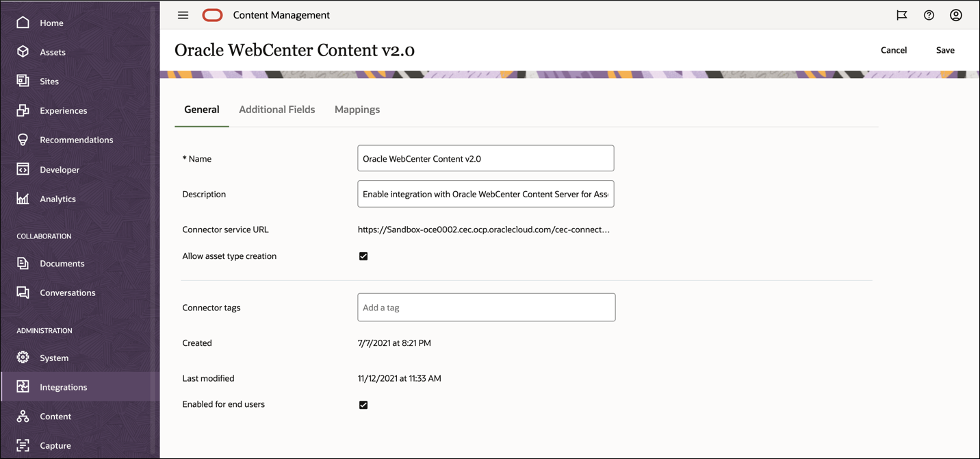
Task: Click the Home house icon in sidebar
Action: (x=23, y=23)
